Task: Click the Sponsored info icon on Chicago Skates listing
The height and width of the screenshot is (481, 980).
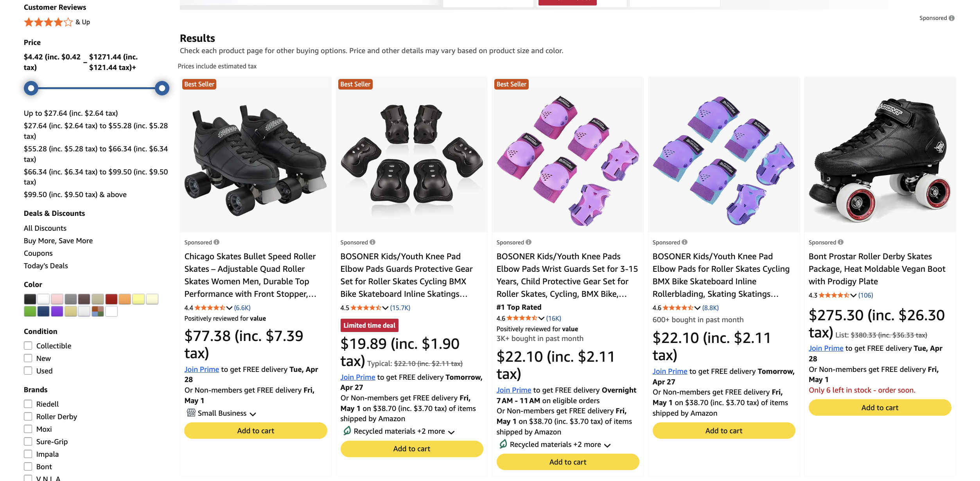Action: [x=217, y=242]
